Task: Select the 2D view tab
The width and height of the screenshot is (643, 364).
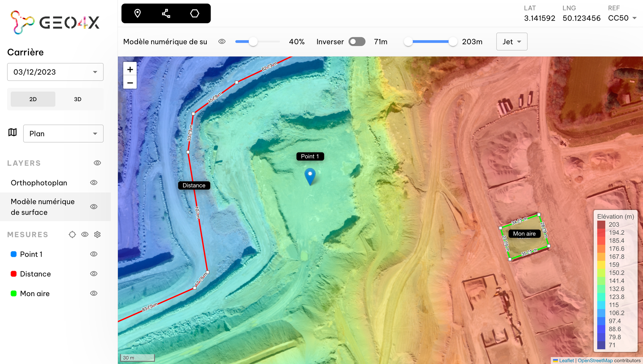Action: tap(33, 99)
